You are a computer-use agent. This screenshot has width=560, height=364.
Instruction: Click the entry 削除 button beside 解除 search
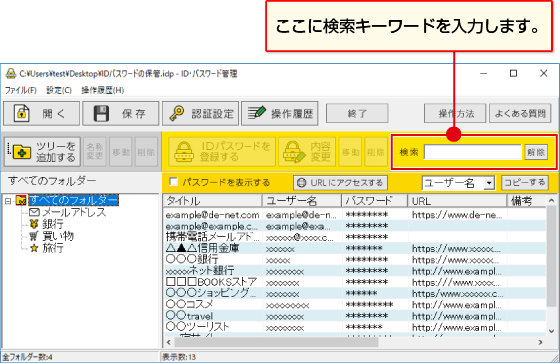376,152
